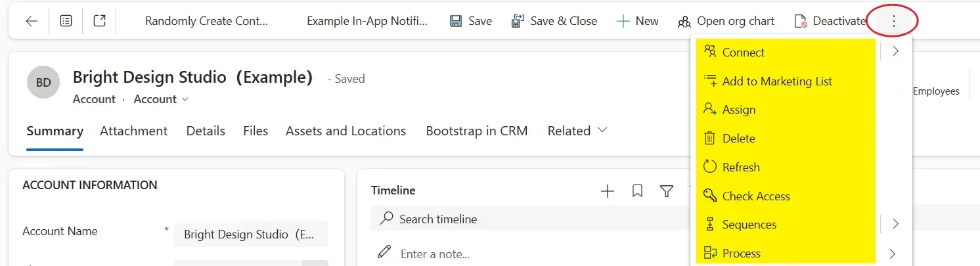
Task: Open the Assets and Locations tab
Action: pos(345,131)
